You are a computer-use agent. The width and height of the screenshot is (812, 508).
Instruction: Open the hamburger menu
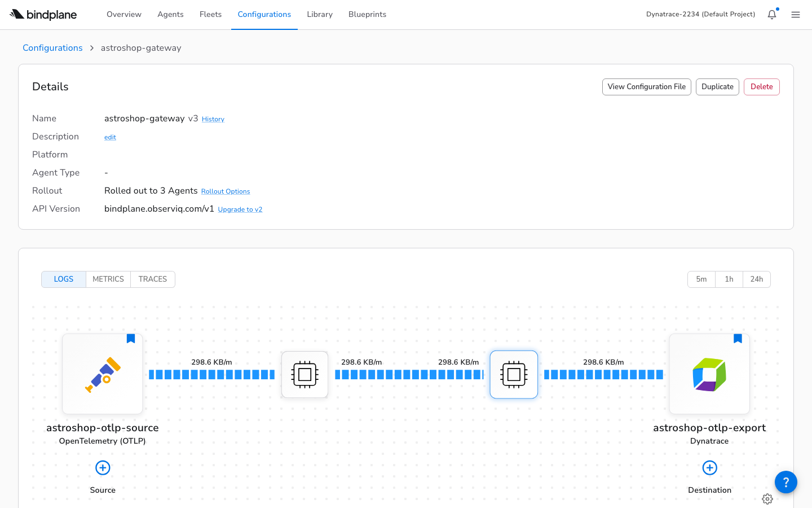point(796,15)
